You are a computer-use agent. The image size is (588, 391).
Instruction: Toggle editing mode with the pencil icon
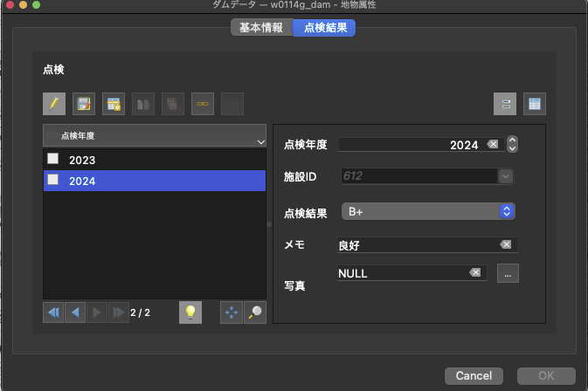click(54, 104)
